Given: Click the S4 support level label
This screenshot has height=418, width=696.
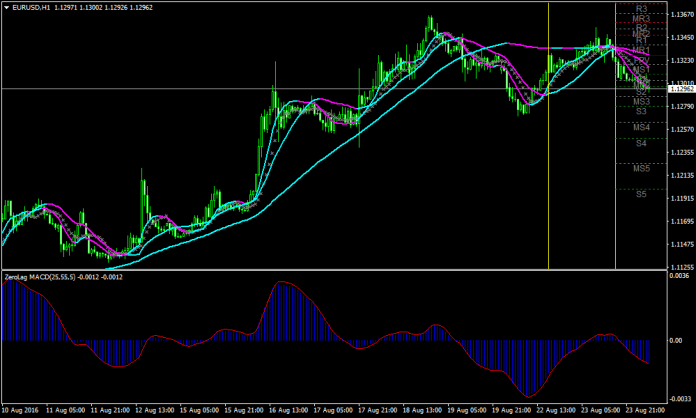Looking at the screenshot, I should [x=641, y=144].
